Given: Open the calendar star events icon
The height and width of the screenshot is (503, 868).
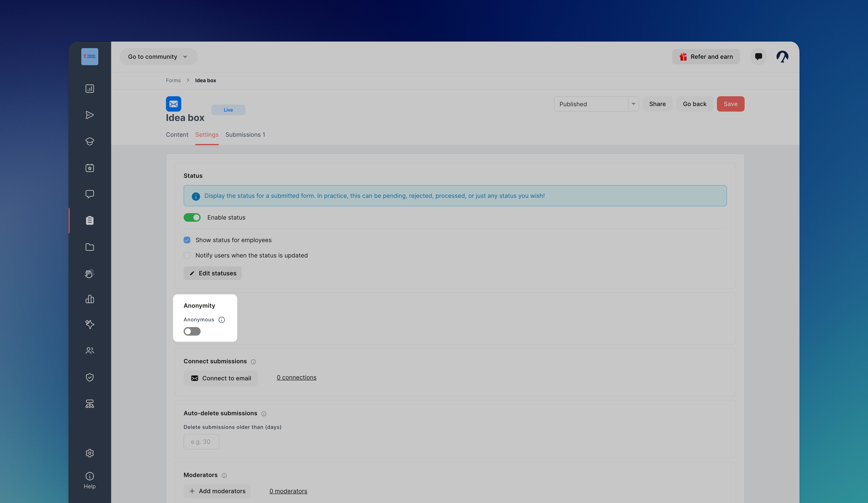Looking at the screenshot, I should pos(90,168).
